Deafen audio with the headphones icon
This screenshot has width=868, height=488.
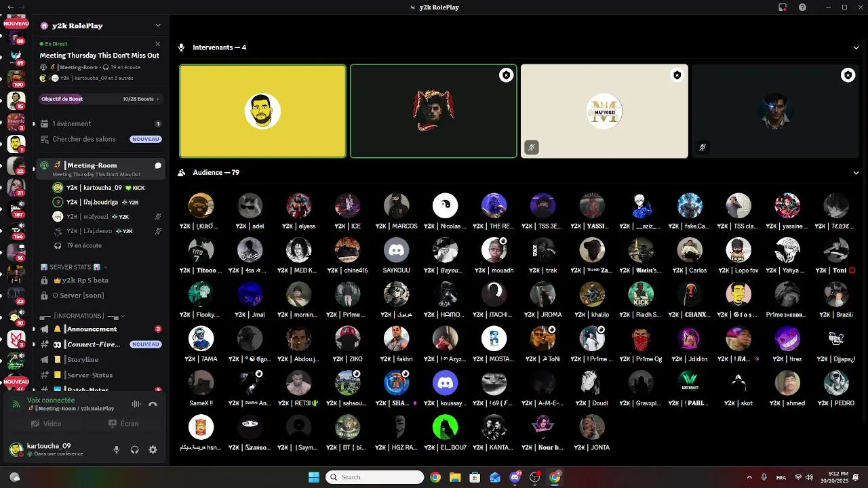click(134, 450)
